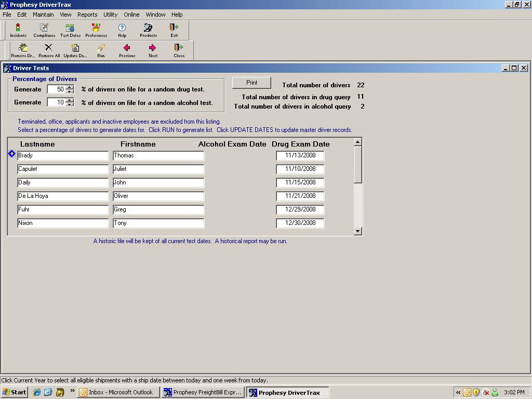Click the driver list scroll up arrow
This screenshot has height=399, width=532.
pos(357,142)
